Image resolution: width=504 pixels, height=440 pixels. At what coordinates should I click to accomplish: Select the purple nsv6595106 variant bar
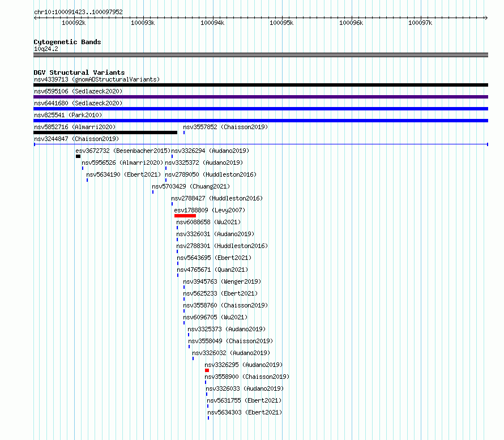[x=260, y=97]
